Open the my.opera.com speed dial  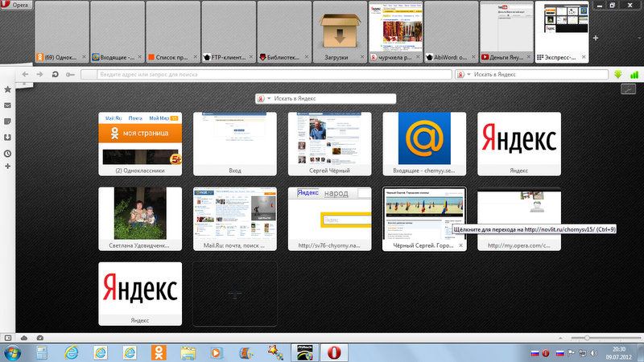point(519,219)
